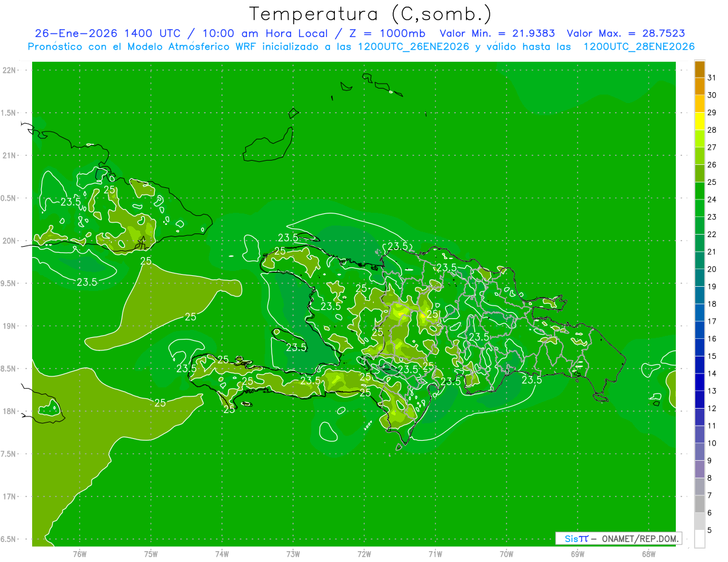The image size is (728, 562).
Task: Click the 69W longitude axis label
Action: (578, 554)
